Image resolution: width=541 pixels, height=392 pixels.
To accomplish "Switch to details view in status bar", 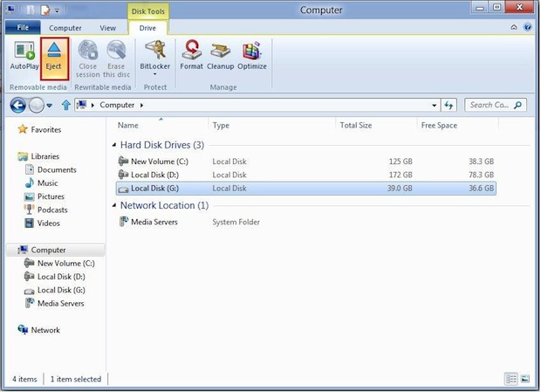I will pyautogui.click(x=511, y=379).
